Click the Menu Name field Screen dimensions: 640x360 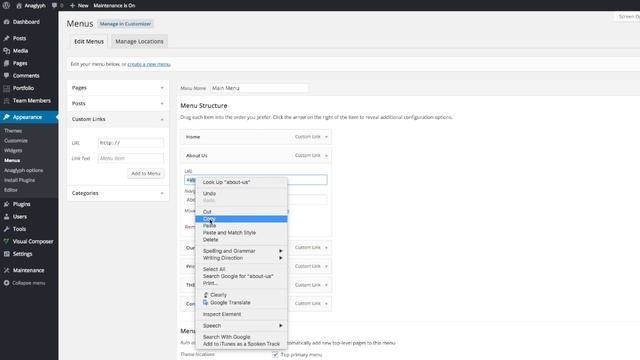(259, 88)
